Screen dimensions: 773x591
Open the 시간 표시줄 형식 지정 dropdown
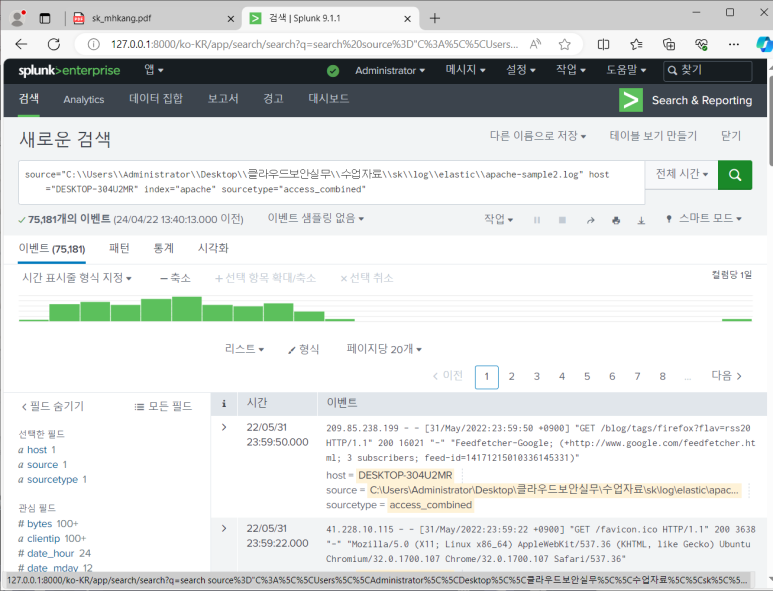(77, 278)
